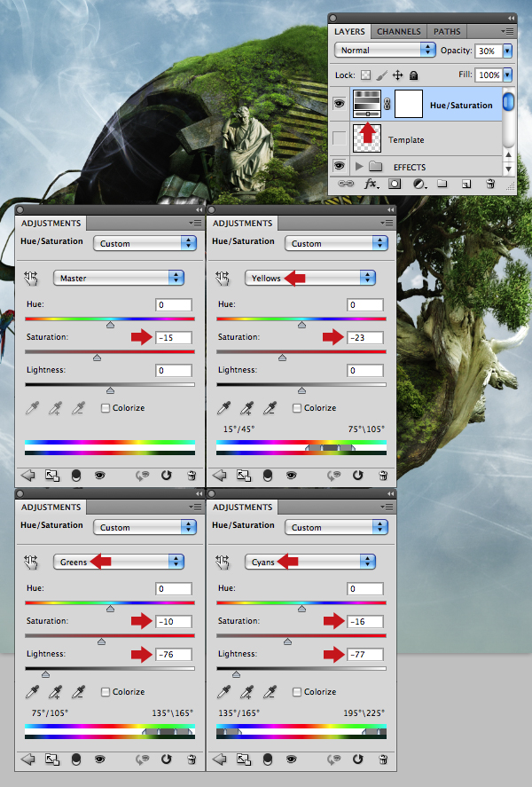Switch panel to expanded view in Master panel
The width and height of the screenshot is (532, 787).
52,475
